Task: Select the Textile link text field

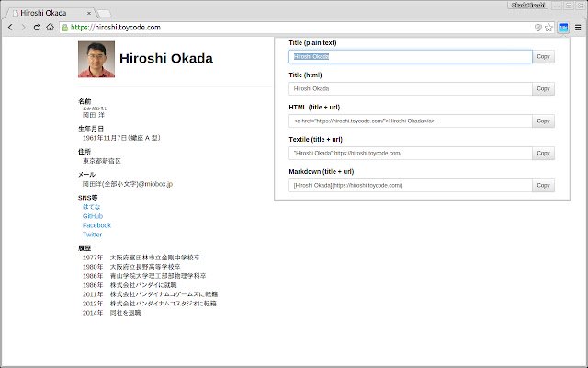Action: coord(411,154)
